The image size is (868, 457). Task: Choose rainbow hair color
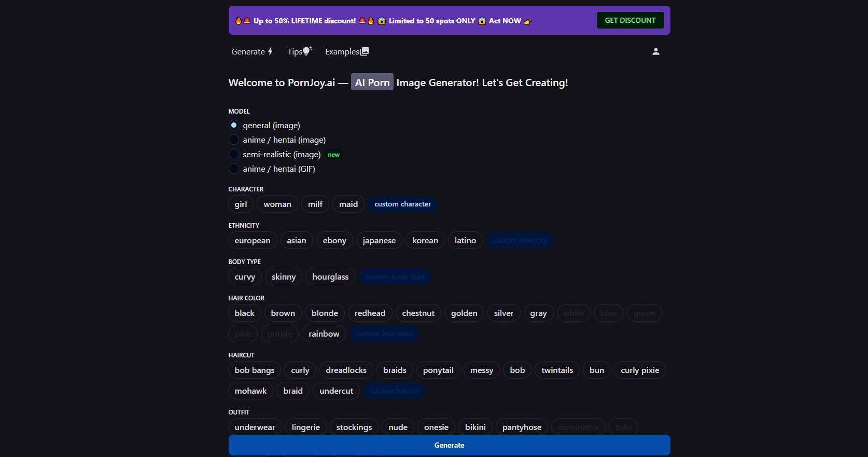[x=324, y=334]
